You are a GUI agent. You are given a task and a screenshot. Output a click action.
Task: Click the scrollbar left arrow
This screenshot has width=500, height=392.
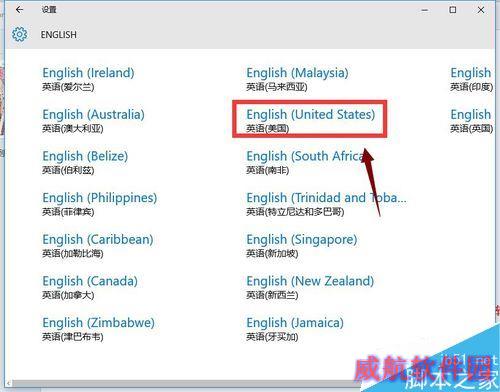pyautogui.click(x=9, y=384)
